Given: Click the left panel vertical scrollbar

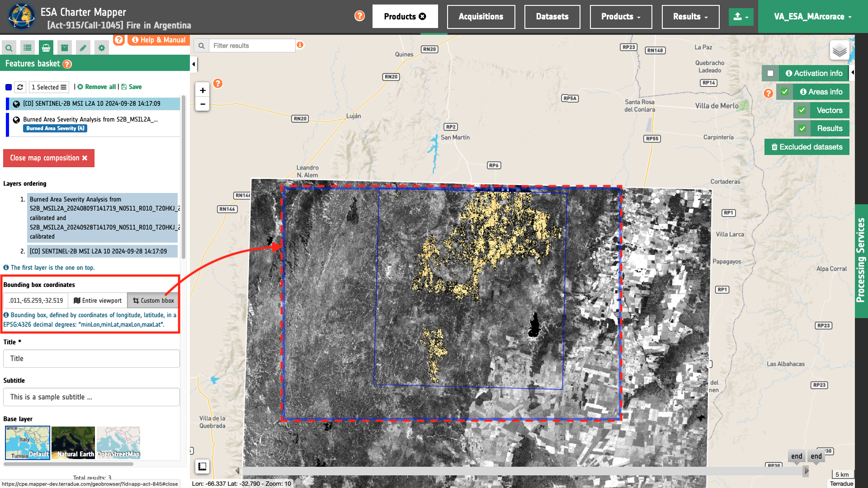Looking at the screenshot, I should coord(183,176).
